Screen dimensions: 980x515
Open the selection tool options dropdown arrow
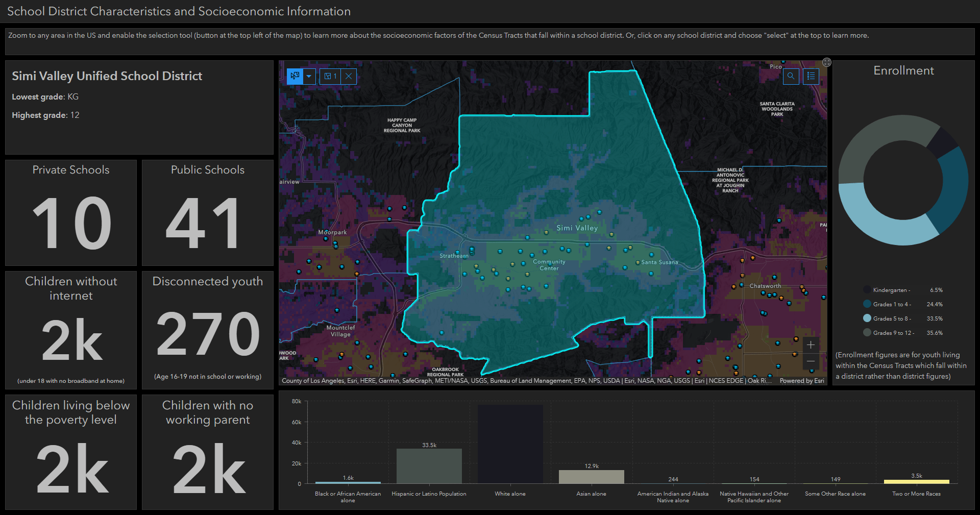[x=309, y=76]
